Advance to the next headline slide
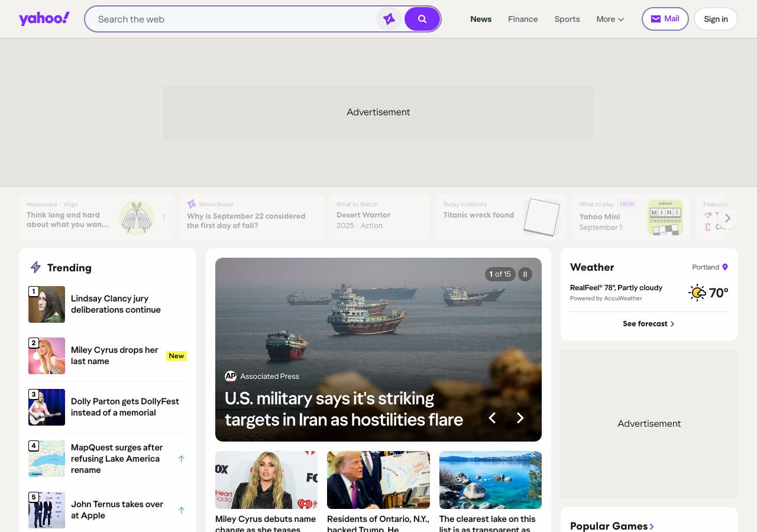 tap(520, 419)
